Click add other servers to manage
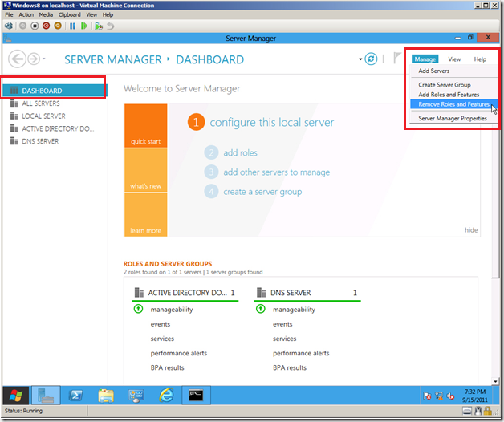 tap(276, 172)
